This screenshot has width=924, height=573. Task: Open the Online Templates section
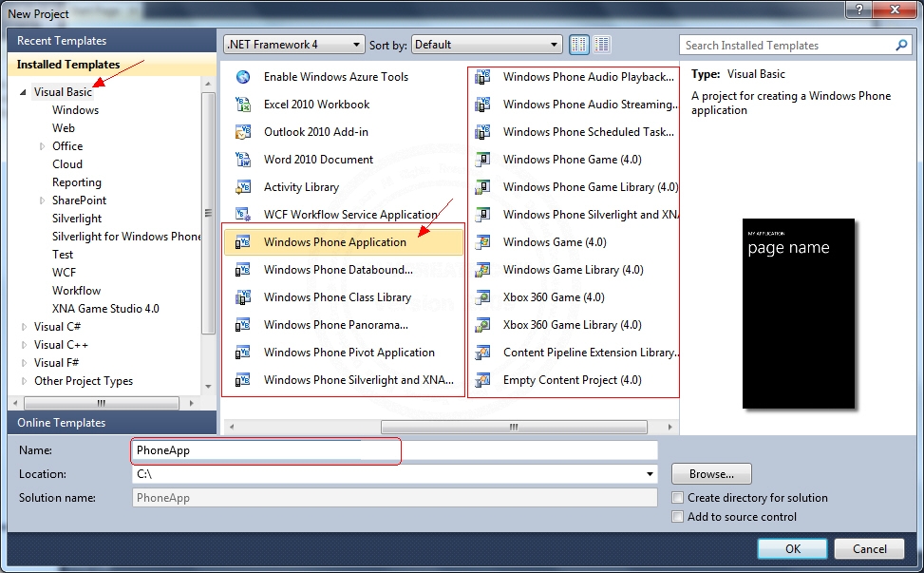click(x=112, y=423)
